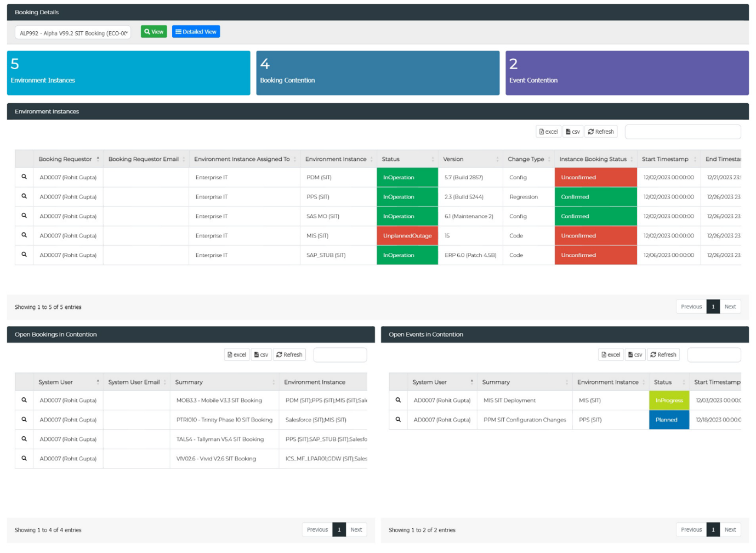
Task: Export Open Bookings in Contention to excel
Action: (237, 354)
